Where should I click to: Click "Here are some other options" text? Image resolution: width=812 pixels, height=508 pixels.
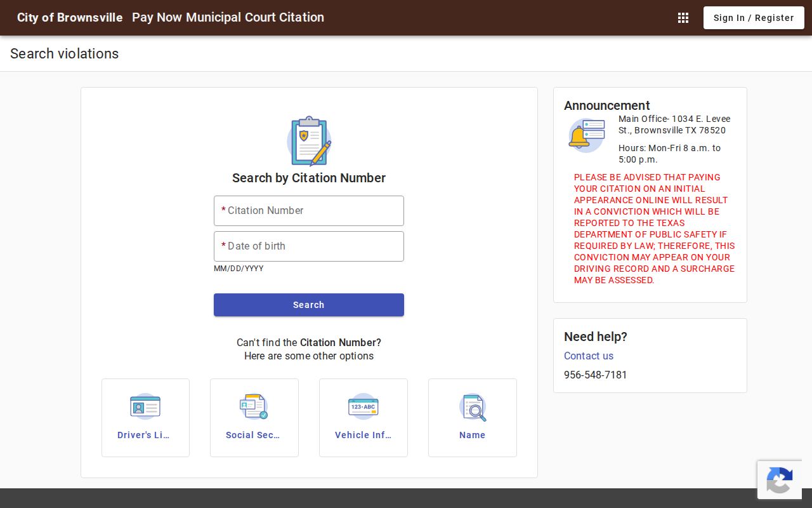coord(309,356)
